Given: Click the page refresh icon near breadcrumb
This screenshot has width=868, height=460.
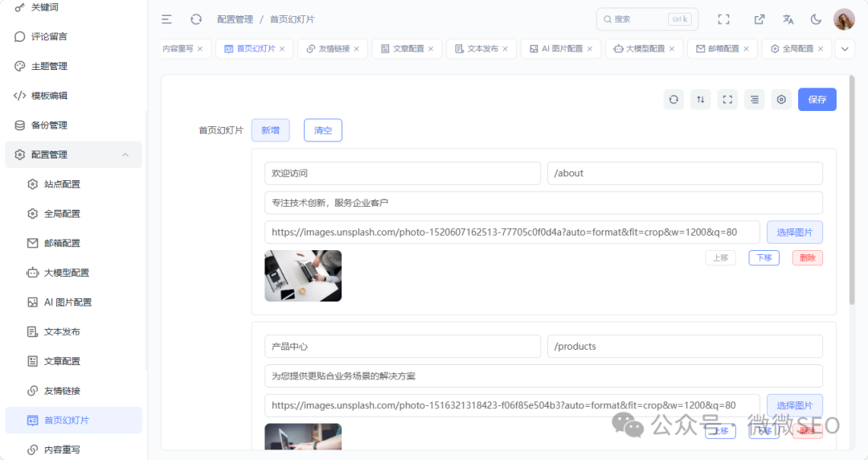Looking at the screenshot, I should [196, 19].
